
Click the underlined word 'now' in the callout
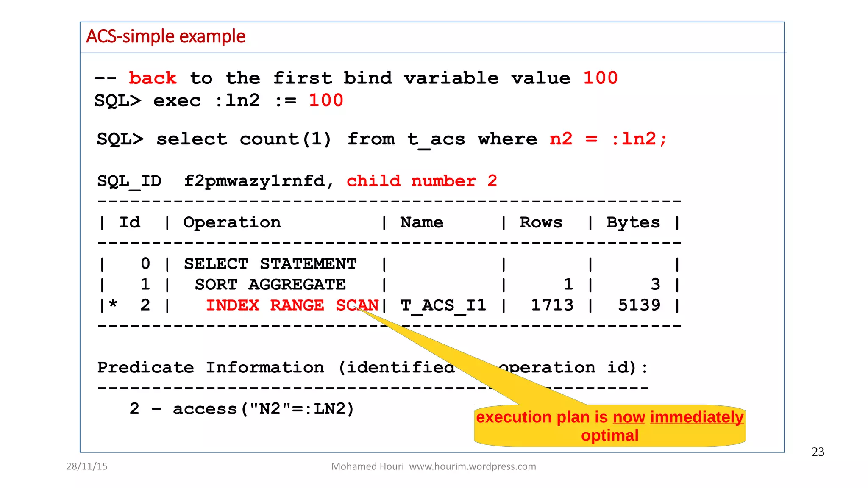[629, 417]
